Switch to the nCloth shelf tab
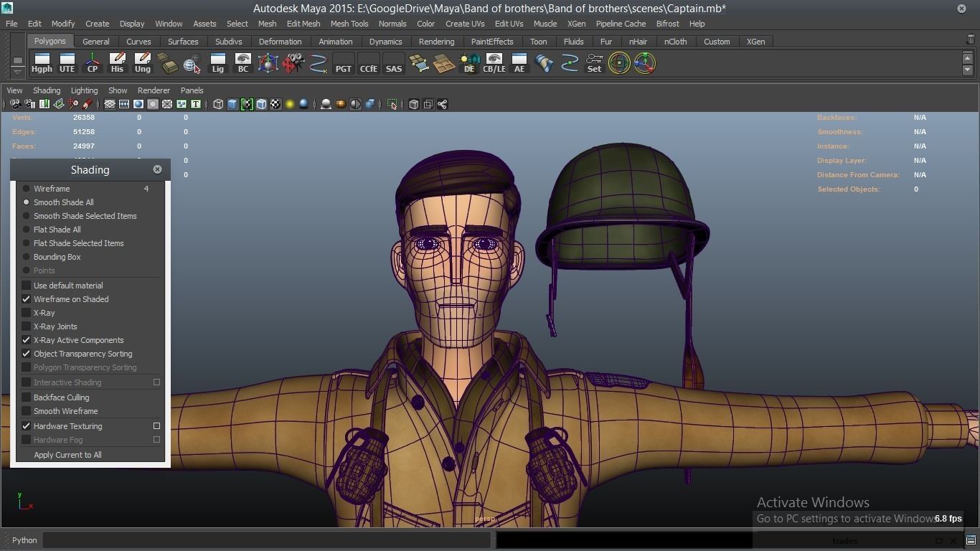Image resolution: width=980 pixels, height=551 pixels. click(675, 42)
